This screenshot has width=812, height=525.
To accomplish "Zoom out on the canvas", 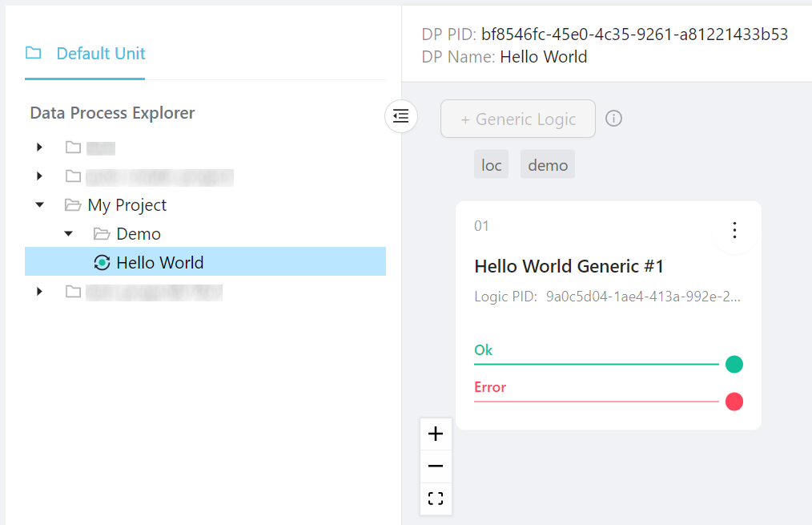I will pos(436,466).
